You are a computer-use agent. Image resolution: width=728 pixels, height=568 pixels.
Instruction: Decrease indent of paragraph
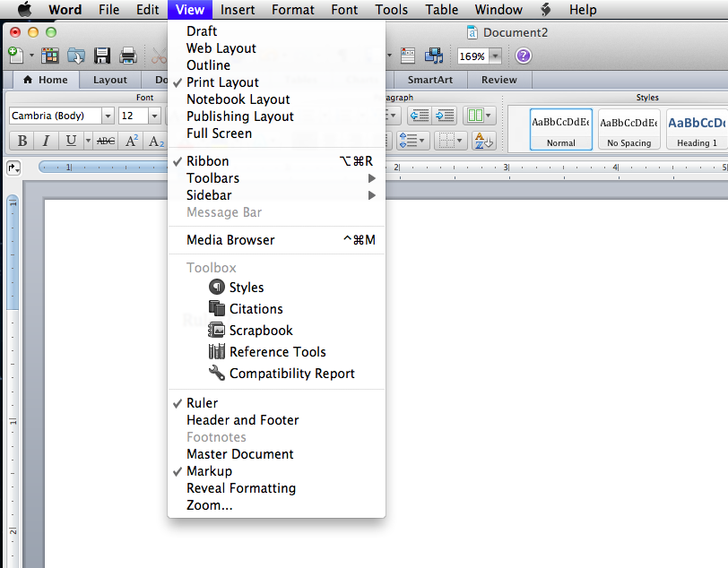point(420,116)
